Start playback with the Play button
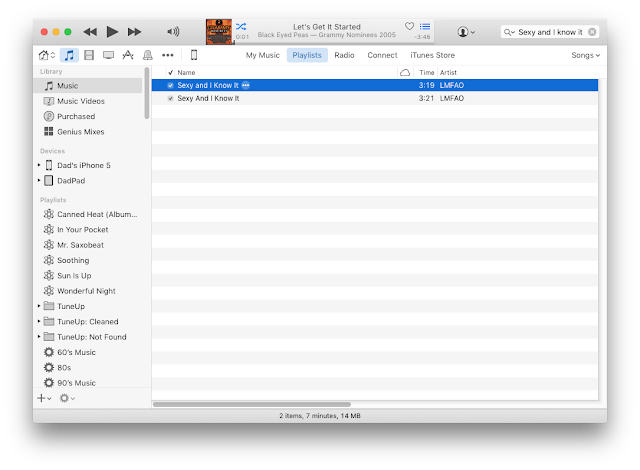The width and height of the screenshot is (640, 470). (x=112, y=31)
